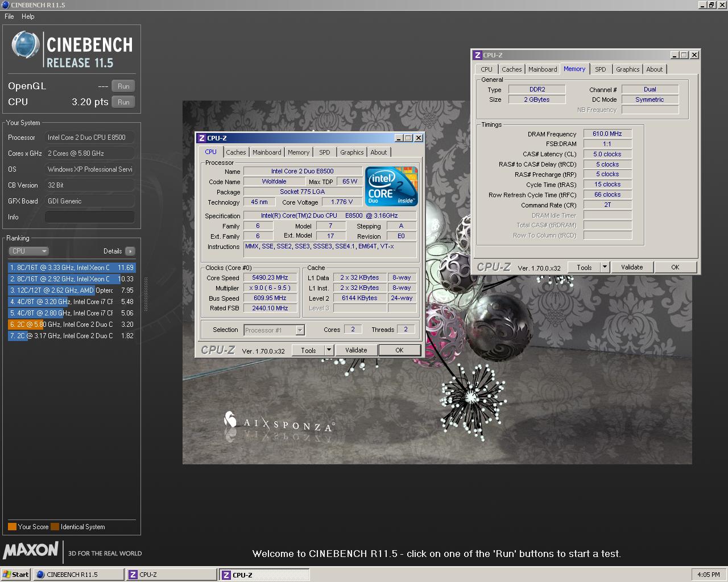Click Validate in CPU-Z Memory window

[632, 268]
